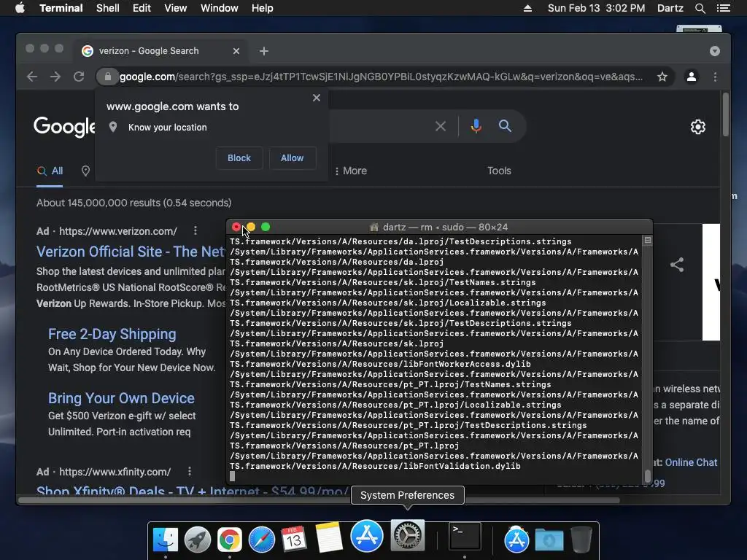Click Terminal window scrollbar thumb
This screenshot has width=747, height=560.
click(648, 475)
